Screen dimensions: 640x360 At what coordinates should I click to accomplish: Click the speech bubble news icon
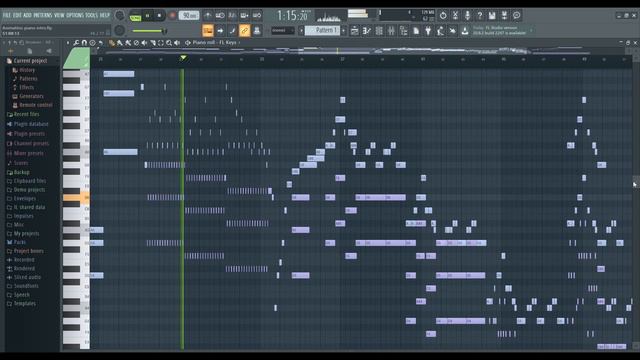click(516, 16)
